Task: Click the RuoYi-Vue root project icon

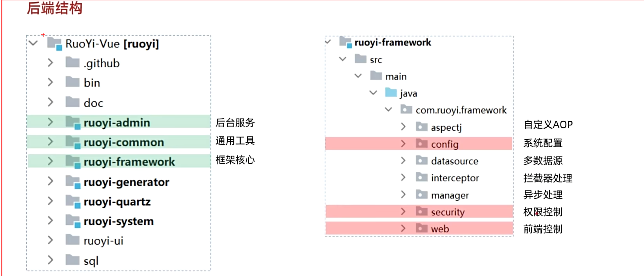Action: click(54, 43)
